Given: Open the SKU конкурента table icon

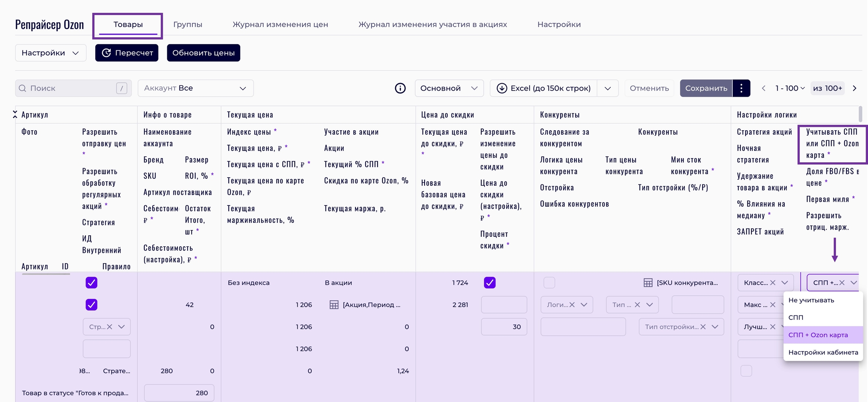Looking at the screenshot, I should click(648, 283).
